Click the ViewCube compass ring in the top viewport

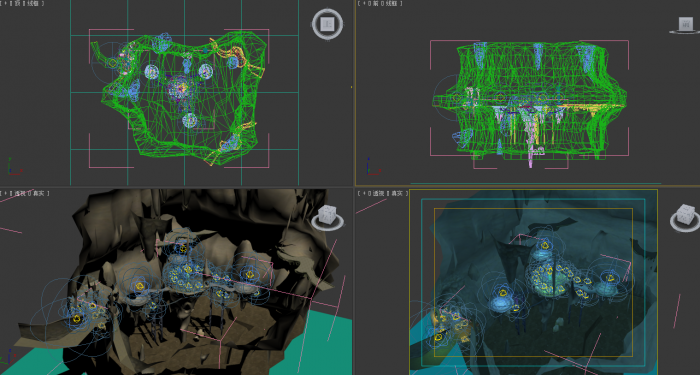[x=328, y=24]
